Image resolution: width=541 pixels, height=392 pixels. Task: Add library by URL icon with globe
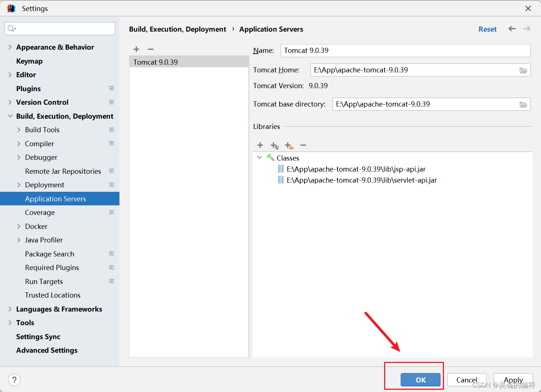275,145
